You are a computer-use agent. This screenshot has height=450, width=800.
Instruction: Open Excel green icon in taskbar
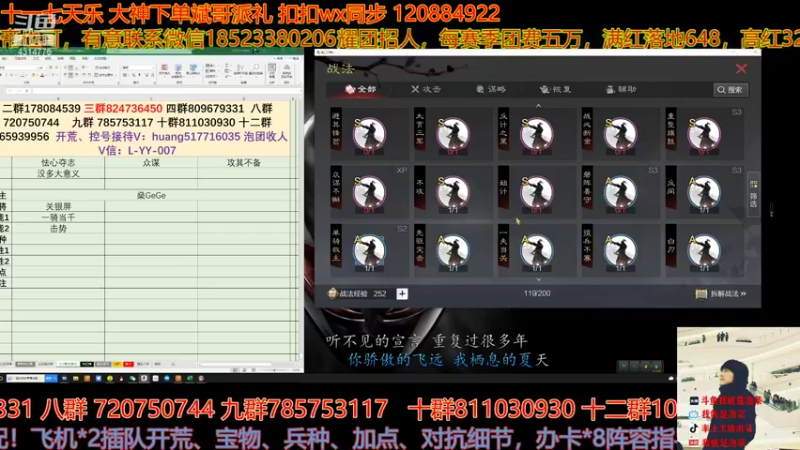tap(190, 379)
